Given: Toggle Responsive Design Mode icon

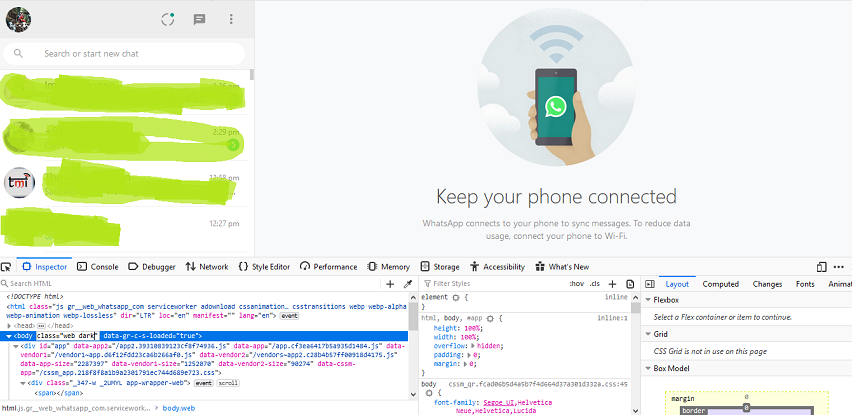Looking at the screenshot, I should click(821, 267).
